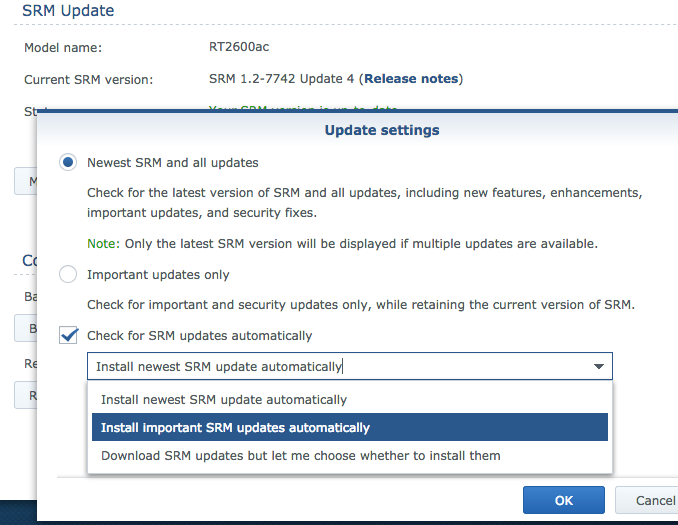Click the partially hidden button starting with M

[26, 181]
